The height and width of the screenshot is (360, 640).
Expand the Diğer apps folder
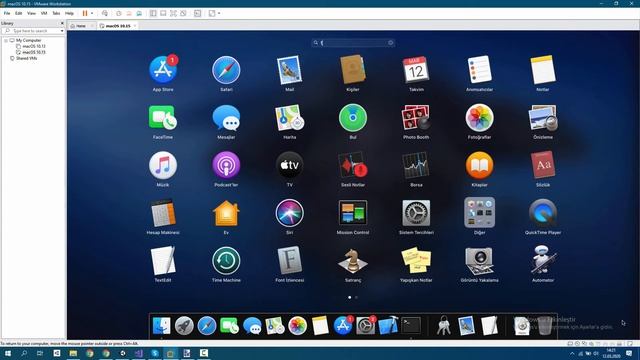coord(479,213)
